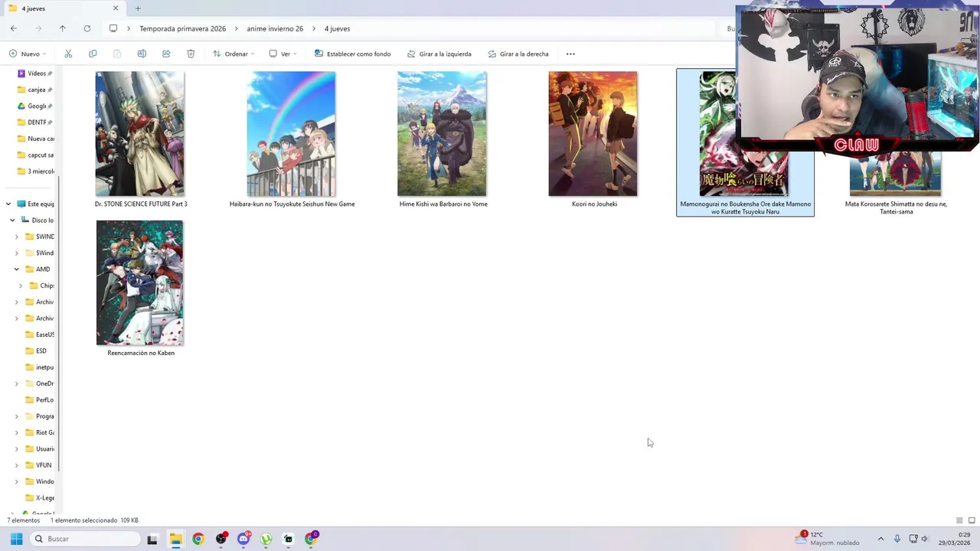Viewport: 980px width, 551px height.
Task: Click the Share icon in the toolbar
Action: 166,54
